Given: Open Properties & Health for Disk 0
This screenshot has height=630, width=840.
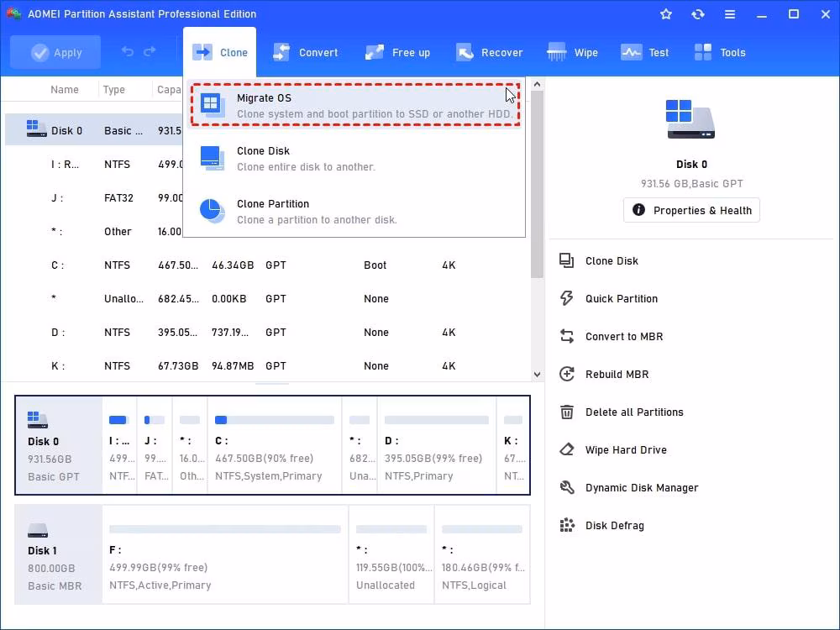Looking at the screenshot, I should click(x=691, y=210).
